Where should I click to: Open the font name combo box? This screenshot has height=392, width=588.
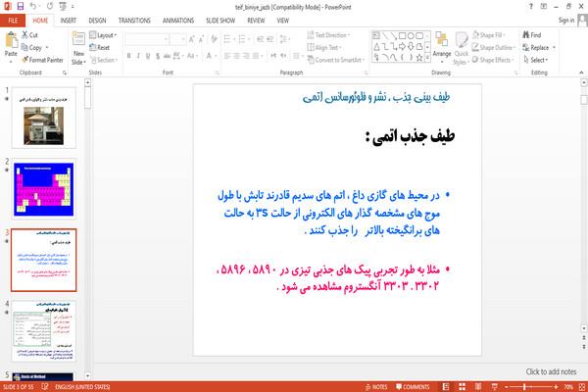(x=146, y=39)
